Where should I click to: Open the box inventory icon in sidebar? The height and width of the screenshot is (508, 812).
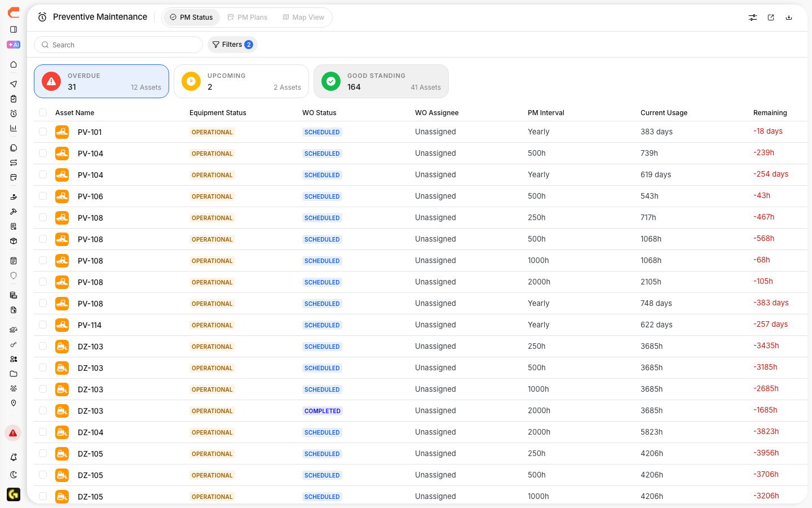pos(14,241)
